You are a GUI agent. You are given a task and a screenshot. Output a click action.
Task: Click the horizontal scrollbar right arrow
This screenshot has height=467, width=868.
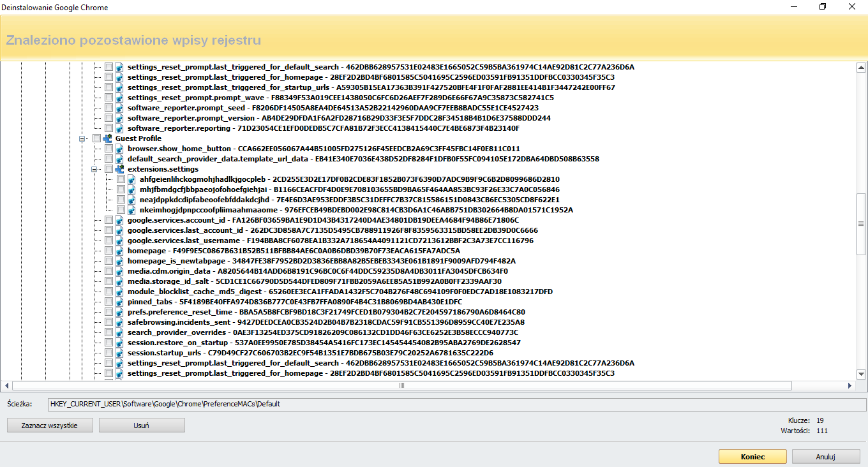click(x=849, y=385)
